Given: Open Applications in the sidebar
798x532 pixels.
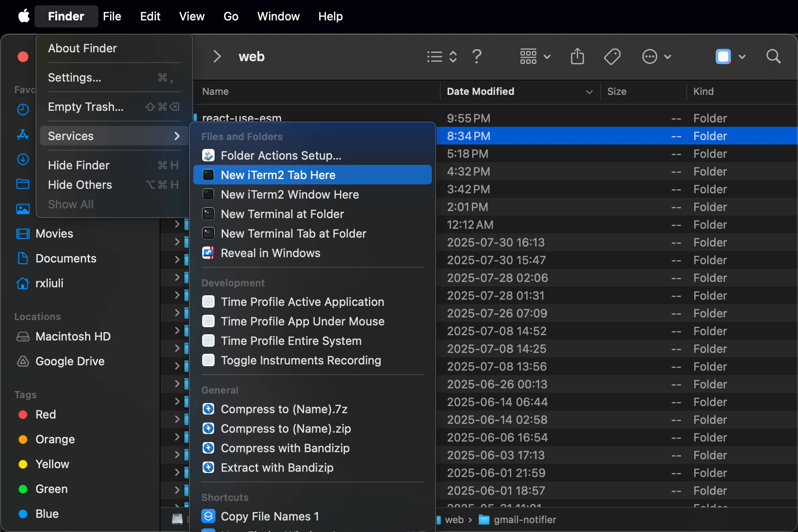Looking at the screenshot, I should click(x=23, y=134).
